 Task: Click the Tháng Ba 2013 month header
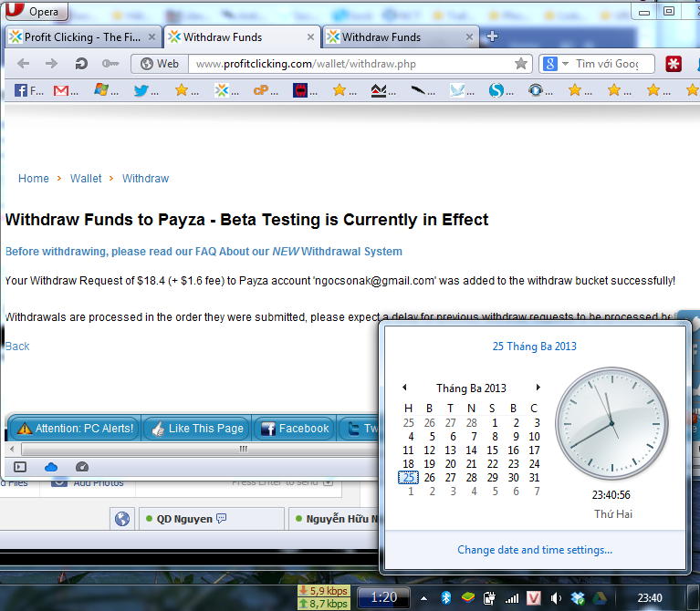pos(471,388)
